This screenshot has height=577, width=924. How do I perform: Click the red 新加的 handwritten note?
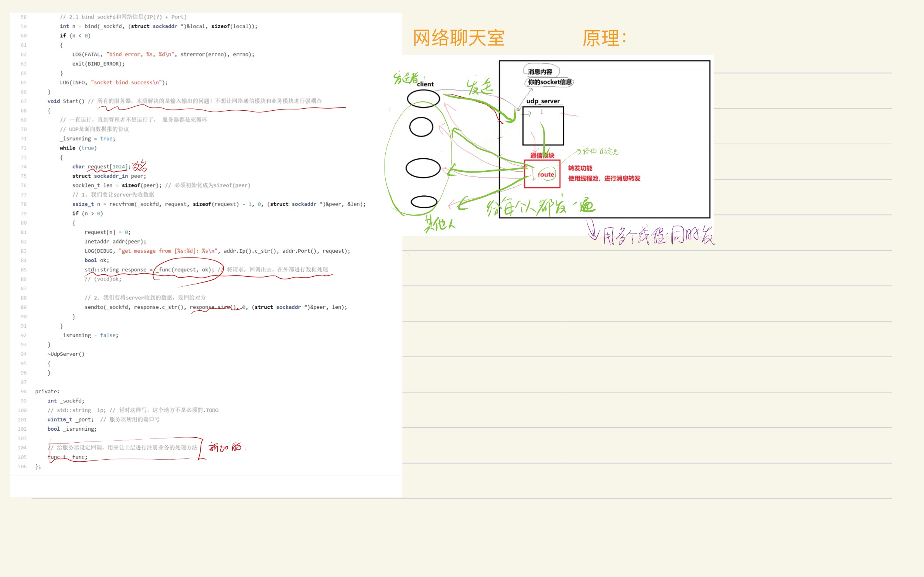225,448
